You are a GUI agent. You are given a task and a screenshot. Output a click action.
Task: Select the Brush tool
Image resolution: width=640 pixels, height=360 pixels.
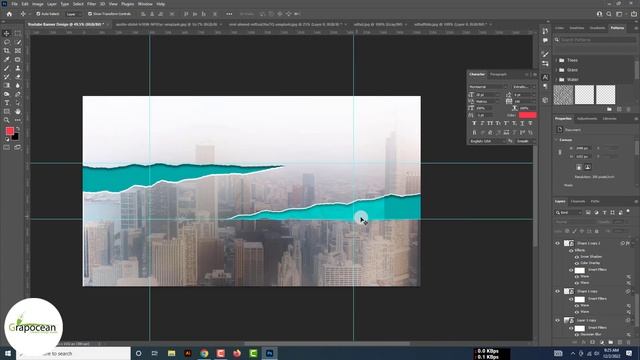point(7,68)
